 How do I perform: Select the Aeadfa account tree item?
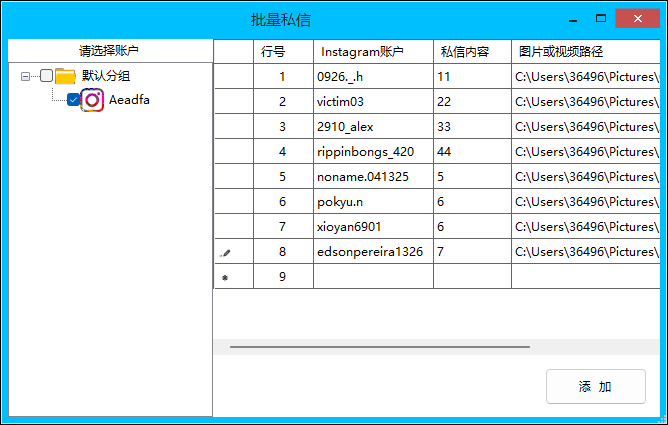tap(129, 100)
